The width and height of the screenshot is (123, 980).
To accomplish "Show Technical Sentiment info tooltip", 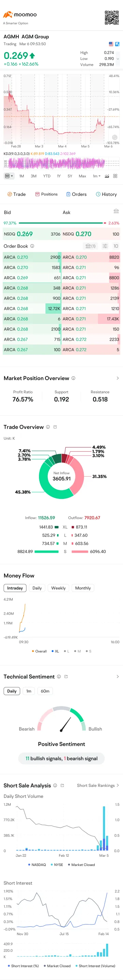I will [x=59, y=676].
